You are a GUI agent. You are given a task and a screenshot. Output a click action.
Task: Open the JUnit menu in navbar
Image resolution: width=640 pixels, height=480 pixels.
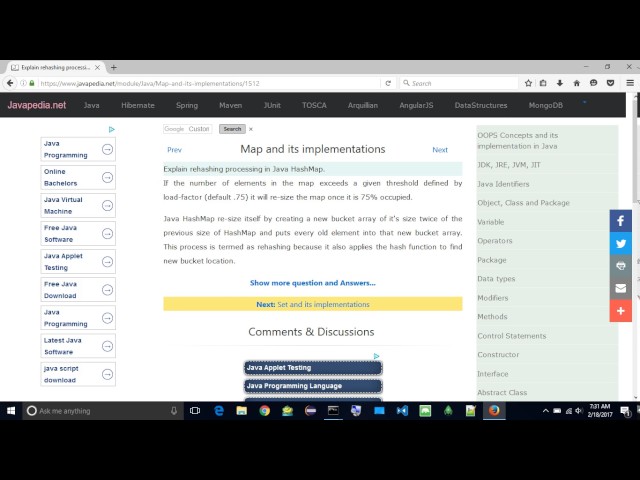click(x=272, y=105)
